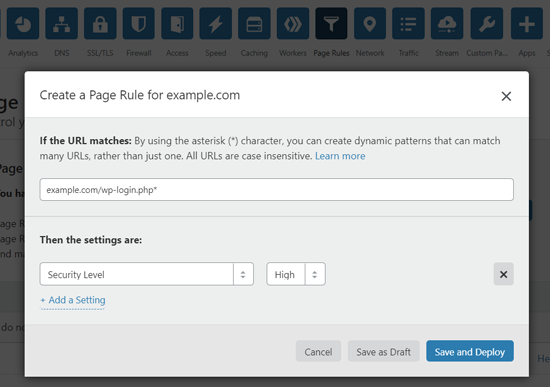Close the Create a Page Rule dialog
This screenshot has width=550, height=387.
click(x=506, y=96)
